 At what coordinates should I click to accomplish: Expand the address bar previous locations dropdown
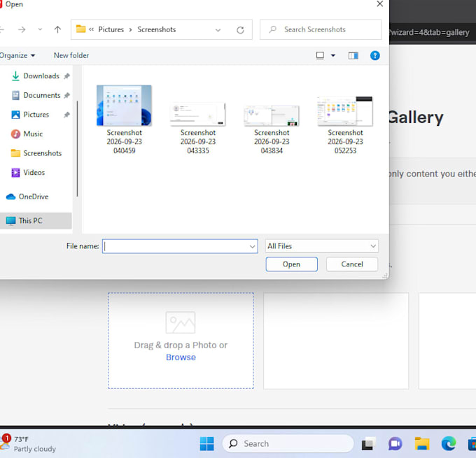(218, 30)
